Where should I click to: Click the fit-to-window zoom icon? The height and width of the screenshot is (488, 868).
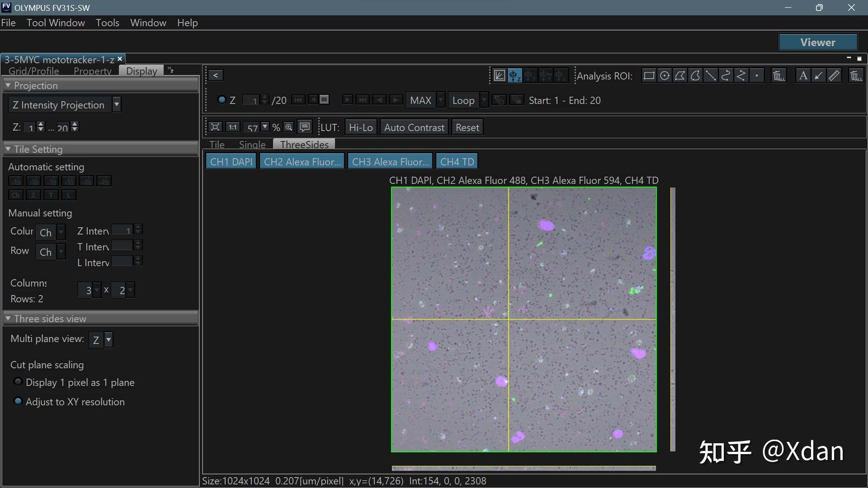click(x=216, y=127)
